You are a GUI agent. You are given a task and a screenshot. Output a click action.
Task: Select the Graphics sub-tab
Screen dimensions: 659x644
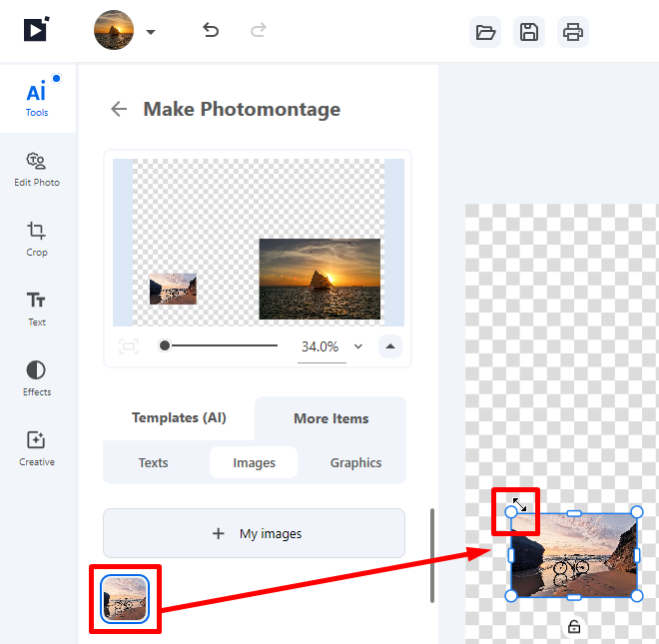pos(355,463)
